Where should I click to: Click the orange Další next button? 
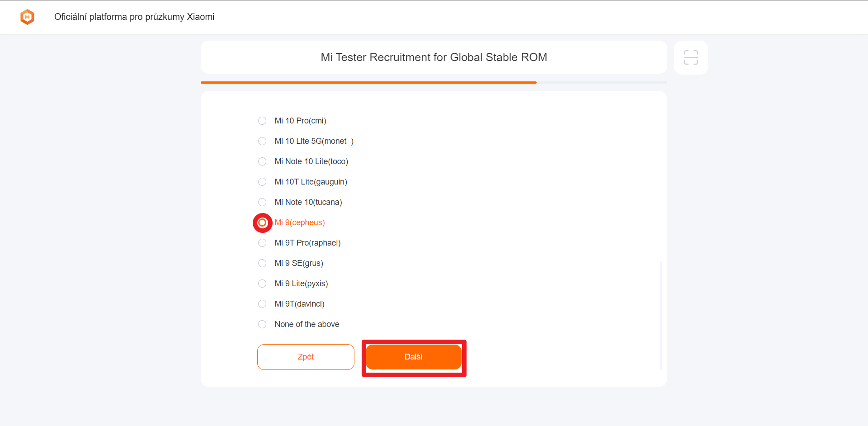414,357
